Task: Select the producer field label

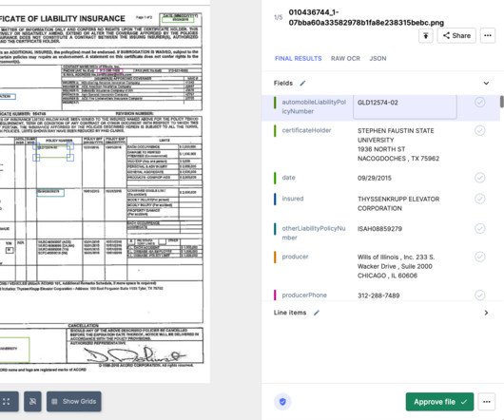Action: point(295,257)
